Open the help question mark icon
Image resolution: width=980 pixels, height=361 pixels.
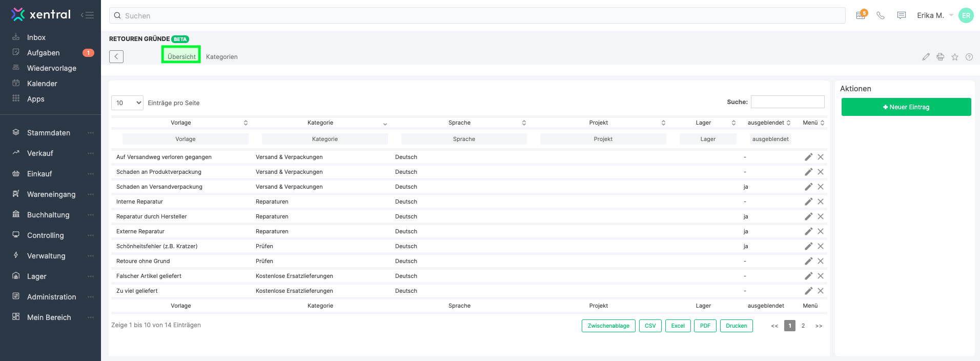click(969, 57)
